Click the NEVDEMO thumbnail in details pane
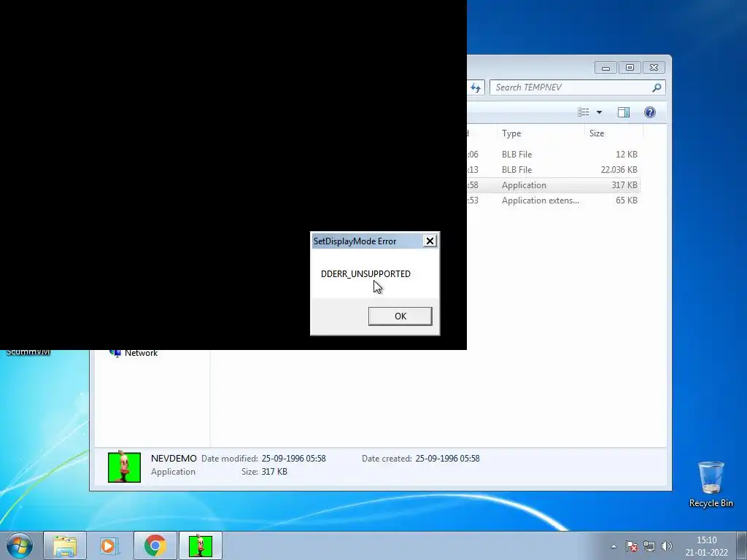Screen dimensions: 747x560 click(124, 467)
